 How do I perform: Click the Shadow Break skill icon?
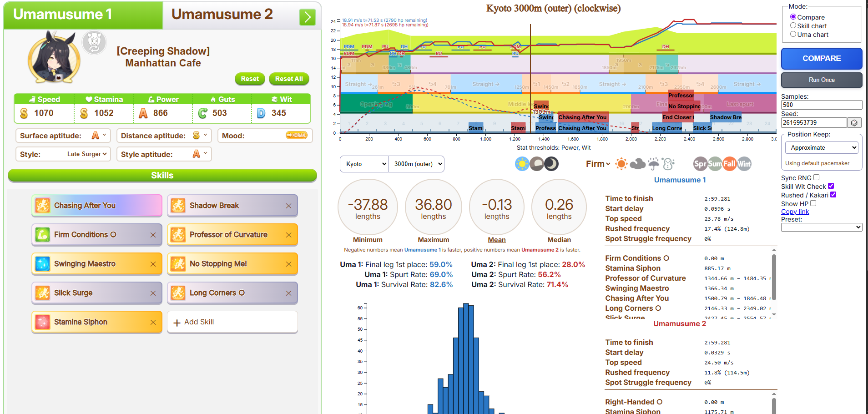pyautogui.click(x=178, y=206)
